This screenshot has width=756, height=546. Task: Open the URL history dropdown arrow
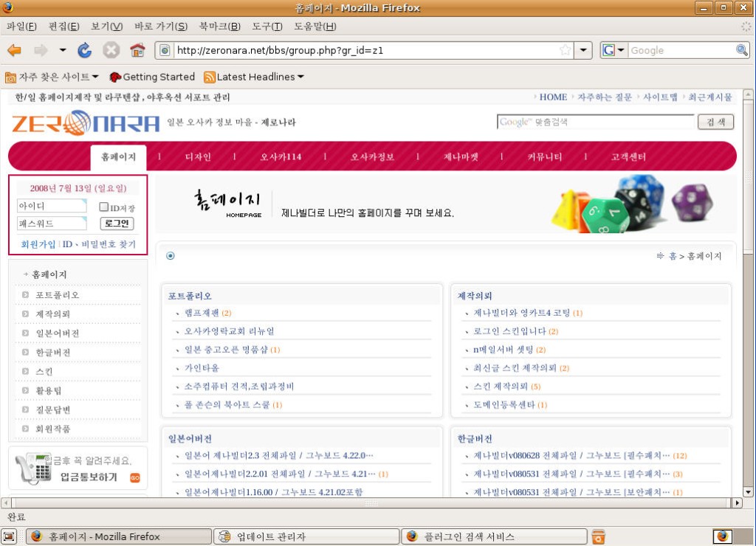pos(584,50)
